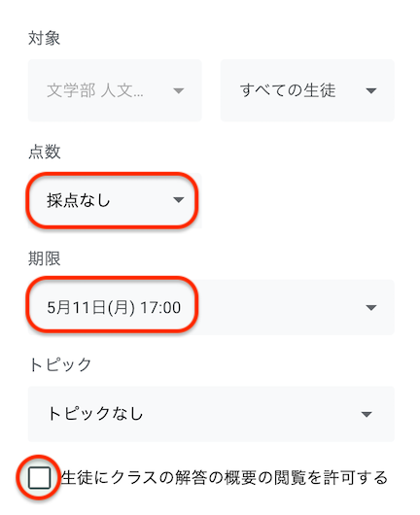
Task: Enable the 生徒にクラスの解答の概要 checkbox
Action: (39, 477)
